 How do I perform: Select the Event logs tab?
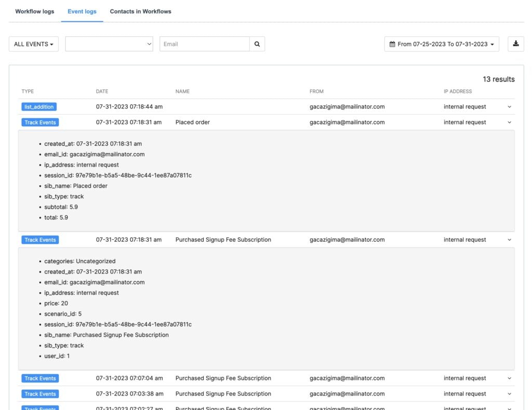pos(82,11)
